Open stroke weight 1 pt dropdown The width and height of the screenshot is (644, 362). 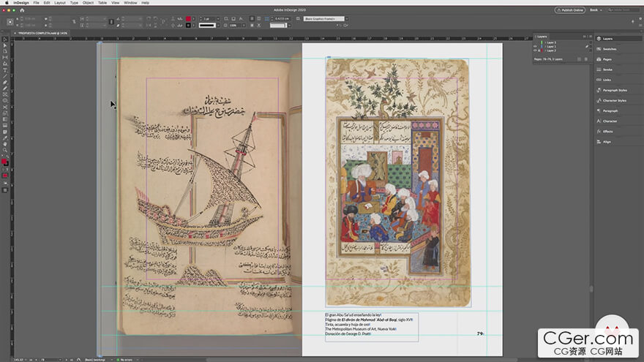point(218,18)
